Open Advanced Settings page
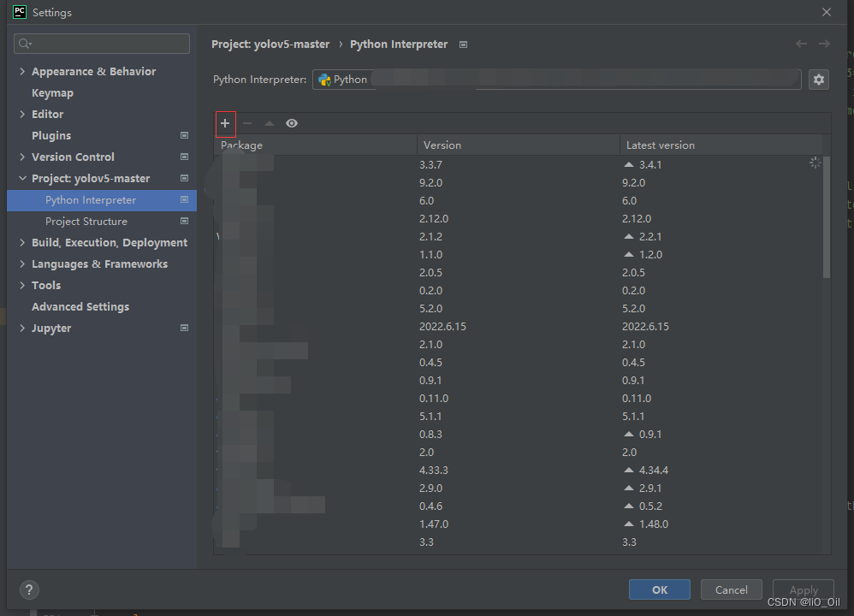Screen dimensions: 854x616 pyautogui.click(x=80, y=306)
